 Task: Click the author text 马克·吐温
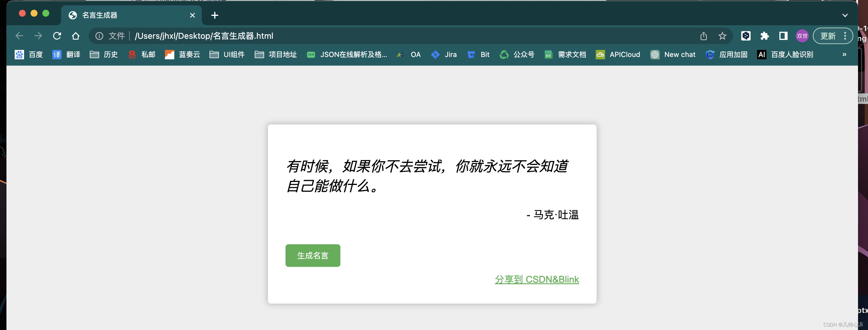(556, 215)
